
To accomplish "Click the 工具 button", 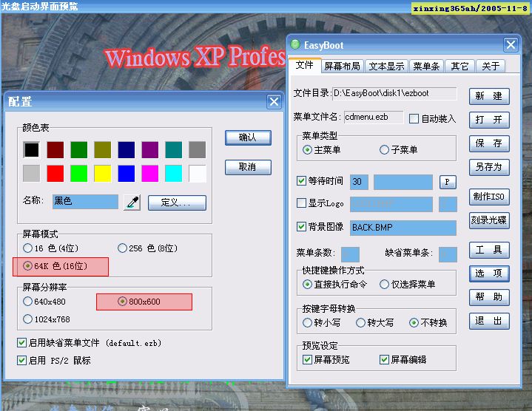I will point(489,250).
